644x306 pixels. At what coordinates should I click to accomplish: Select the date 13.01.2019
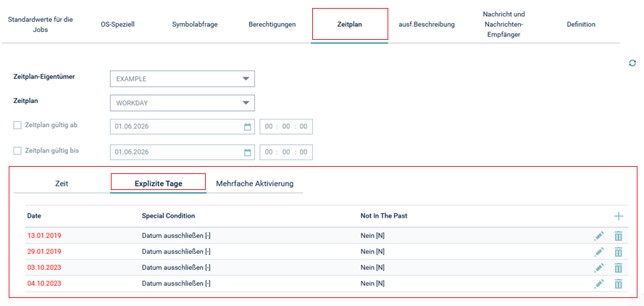[44, 236]
